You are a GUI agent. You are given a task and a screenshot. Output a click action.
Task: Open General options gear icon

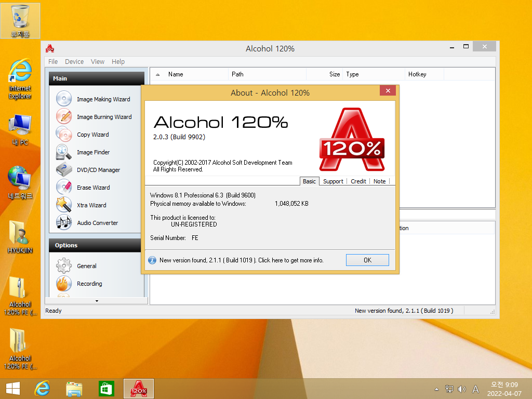pyautogui.click(x=64, y=265)
